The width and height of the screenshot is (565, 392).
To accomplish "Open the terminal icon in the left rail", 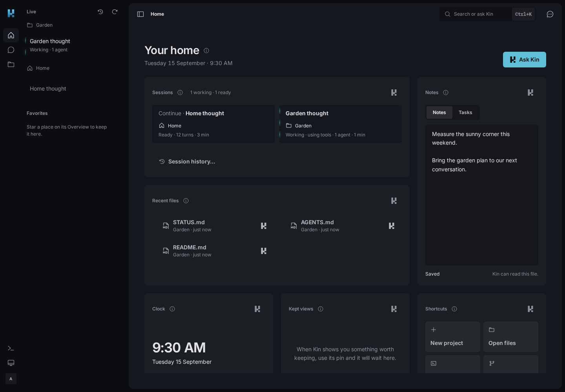I will tap(11, 348).
